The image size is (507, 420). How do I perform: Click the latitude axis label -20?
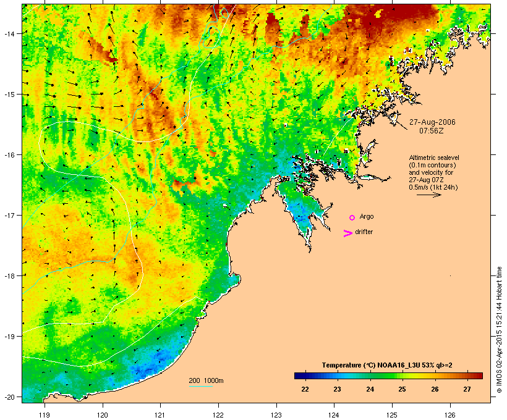pos(9,397)
